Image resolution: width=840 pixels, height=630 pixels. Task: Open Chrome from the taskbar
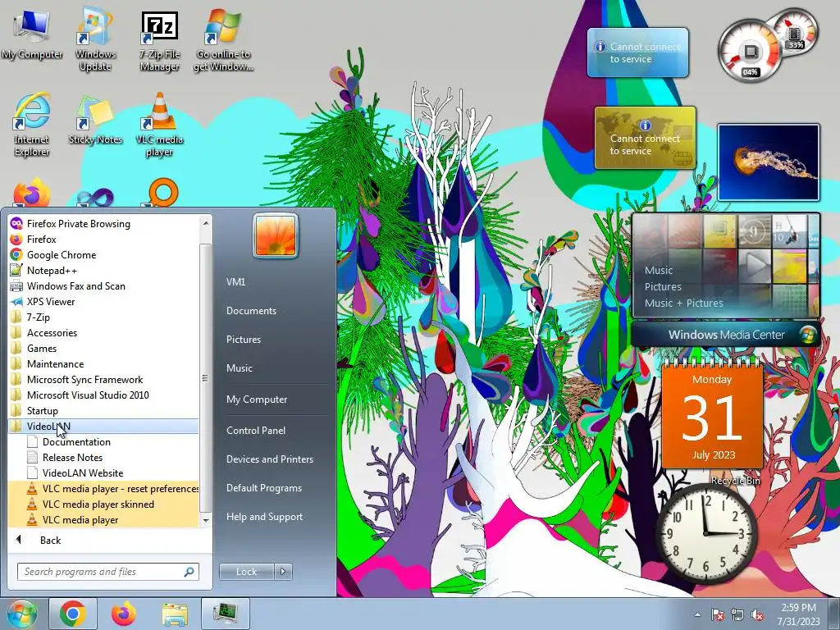tap(73, 614)
